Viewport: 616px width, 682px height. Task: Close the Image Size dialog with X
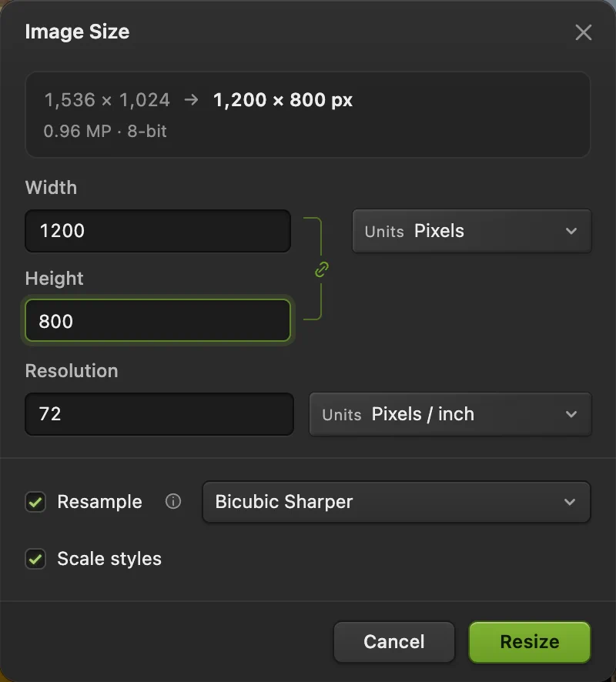584,32
